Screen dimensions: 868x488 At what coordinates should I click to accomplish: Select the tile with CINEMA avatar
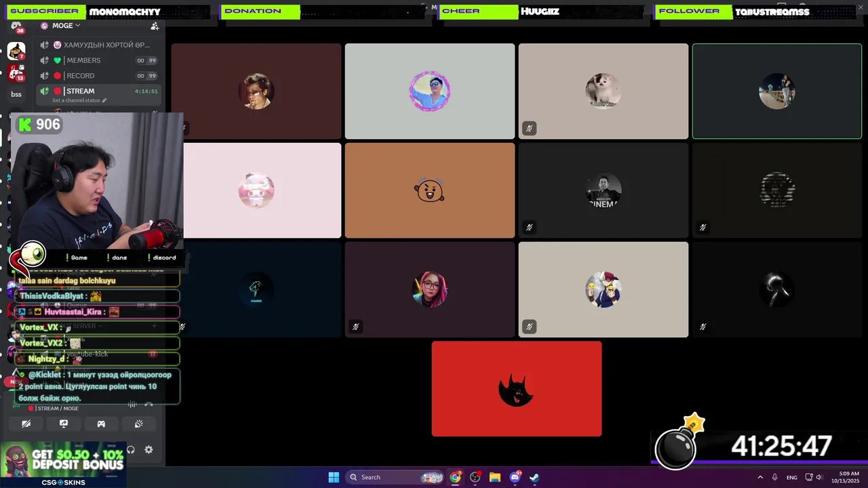pos(604,190)
